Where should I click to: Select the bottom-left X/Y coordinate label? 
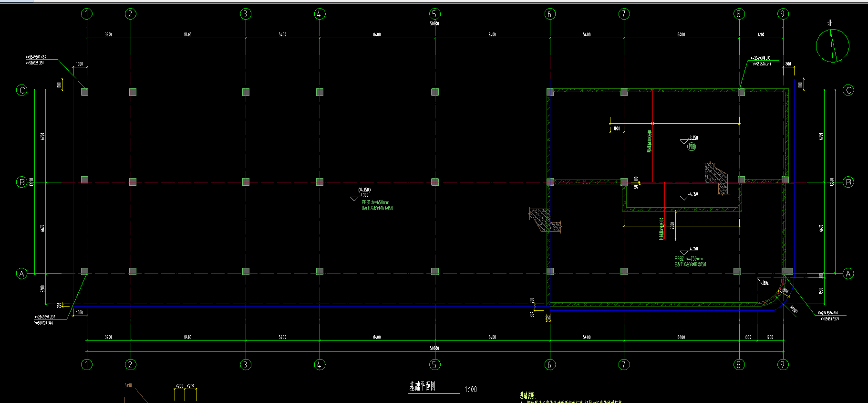pyautogui.click(x=44, y=320)
